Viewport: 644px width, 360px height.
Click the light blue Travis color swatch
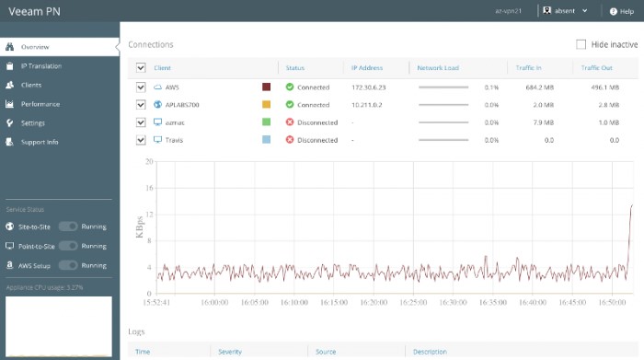[x=266, y=140]
